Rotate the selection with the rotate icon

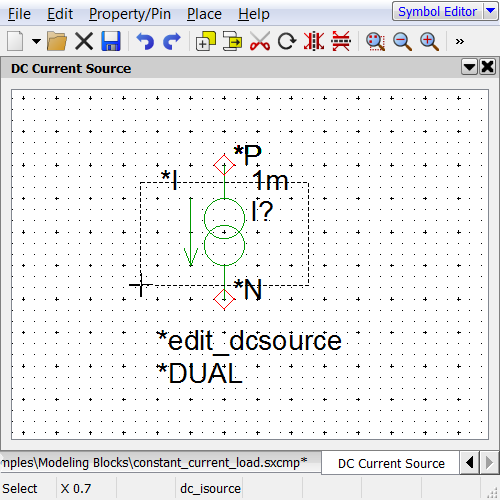click(x=287, y=41)
